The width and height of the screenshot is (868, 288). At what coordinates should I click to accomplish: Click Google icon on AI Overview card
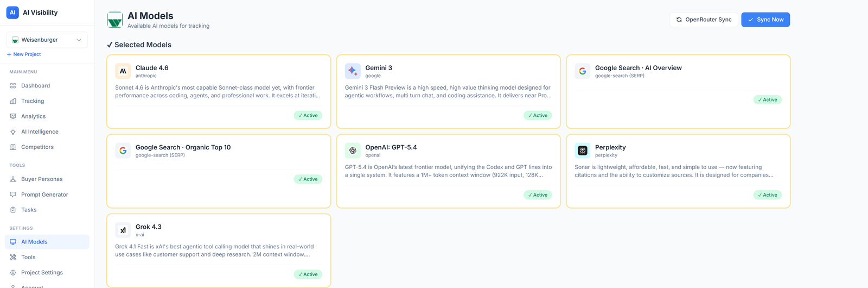tap(583, 71)
